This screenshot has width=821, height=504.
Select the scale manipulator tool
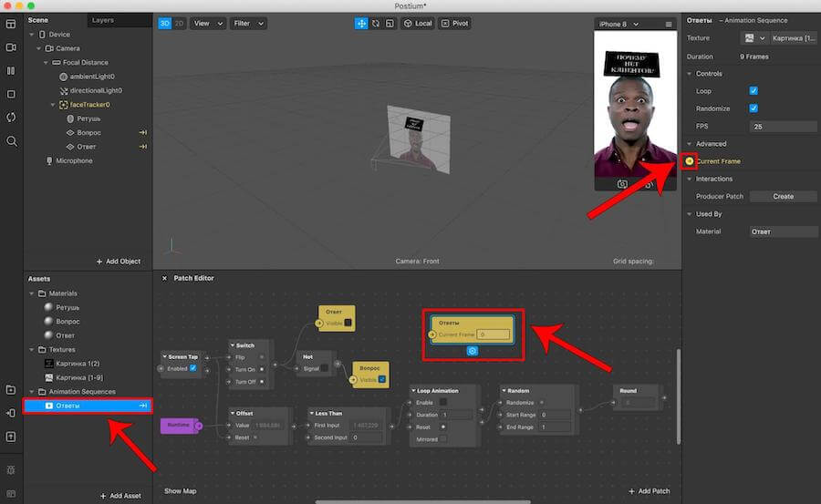389,23
